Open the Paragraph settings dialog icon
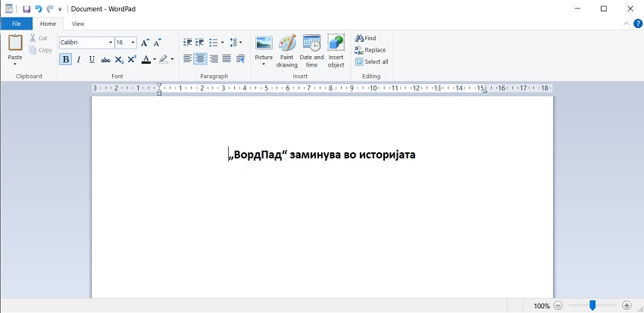The width and height of the screenshot is (644, 313). click(x=241, y=59)
